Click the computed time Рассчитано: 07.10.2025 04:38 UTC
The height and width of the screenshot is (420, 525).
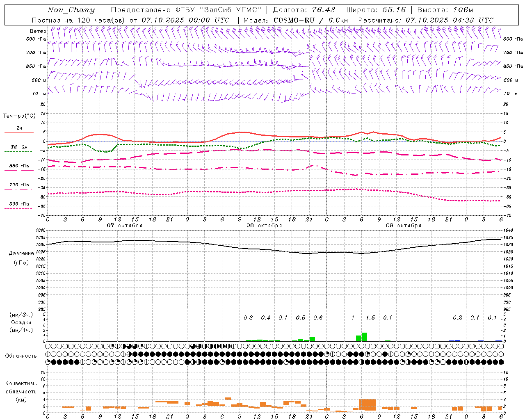pos(426,20)
